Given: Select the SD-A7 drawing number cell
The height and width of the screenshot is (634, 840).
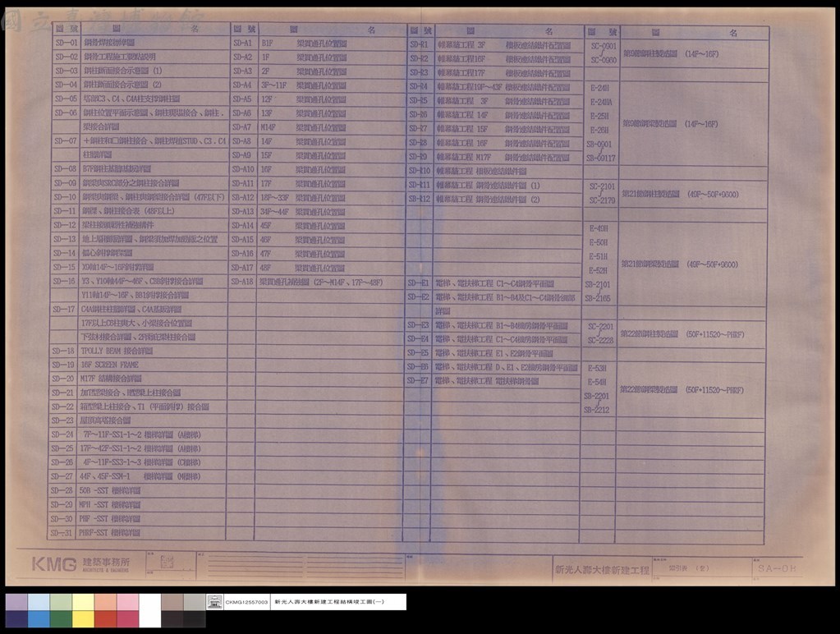Looking at the screenshot, I should pos(242,127).
